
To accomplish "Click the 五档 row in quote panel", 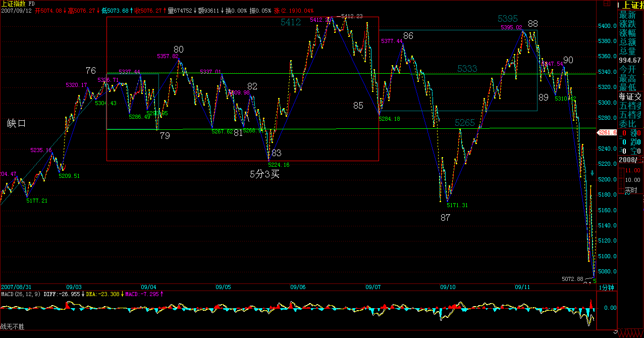I will tap(631, 106).
